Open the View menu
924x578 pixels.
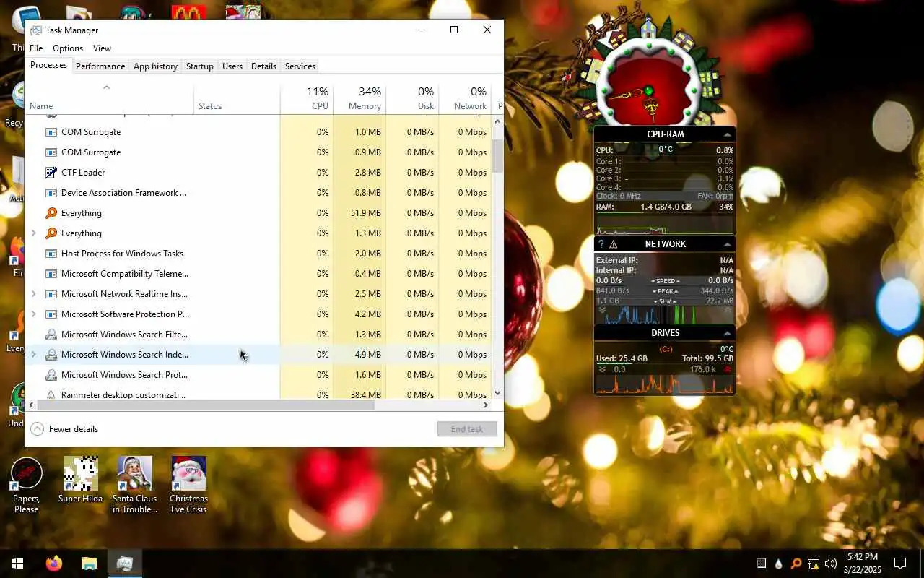coord(102,48)
